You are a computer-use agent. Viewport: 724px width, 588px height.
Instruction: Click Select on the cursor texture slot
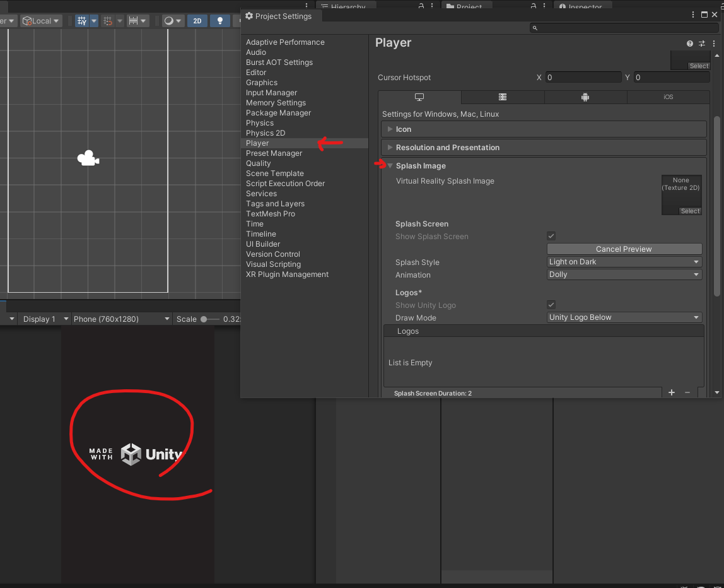coord(699,66)
